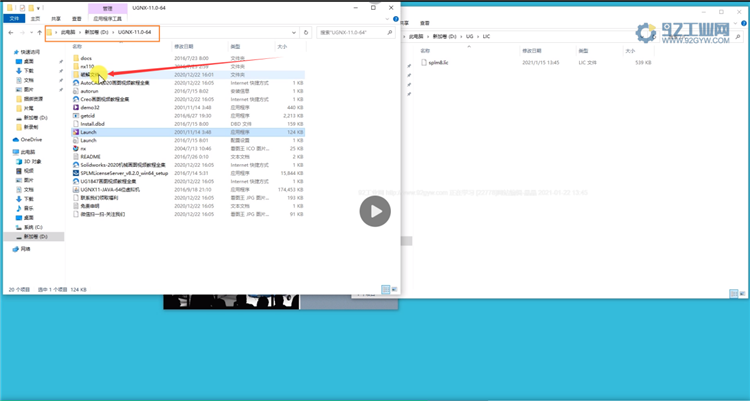This screenshot has height=401, width=750.
Task: Open the nx110 folder
Action: (x=87, y=67)
